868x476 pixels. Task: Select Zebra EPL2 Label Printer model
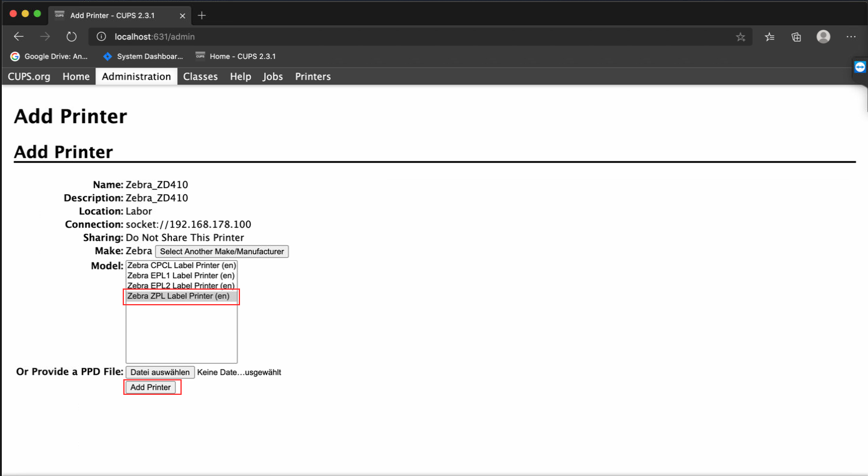pyautogui.click(x=181, y=285)
